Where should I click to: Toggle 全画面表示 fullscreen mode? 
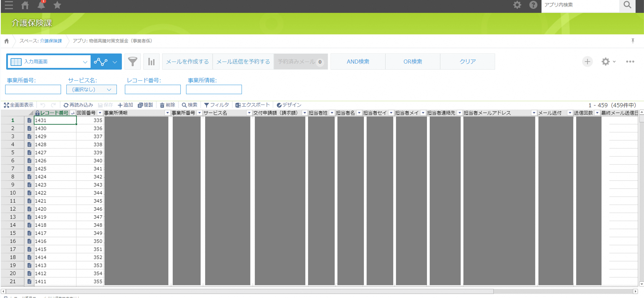pos(19,105)
